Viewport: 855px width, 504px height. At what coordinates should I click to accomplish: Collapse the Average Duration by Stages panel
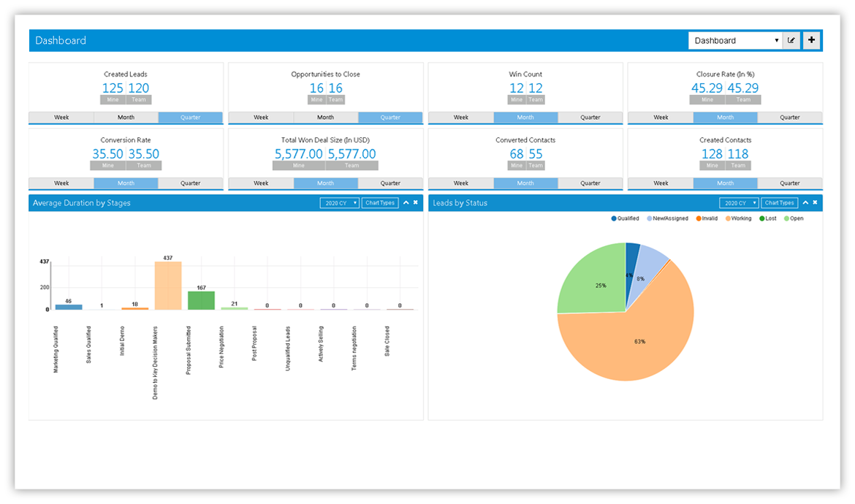(x=406, y=203)
